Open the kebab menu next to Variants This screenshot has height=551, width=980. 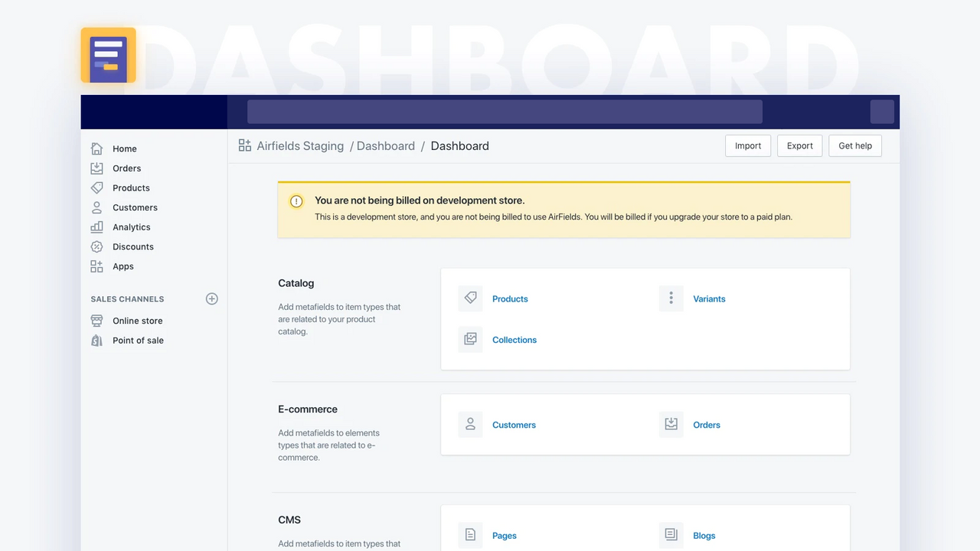click(671, 298)
